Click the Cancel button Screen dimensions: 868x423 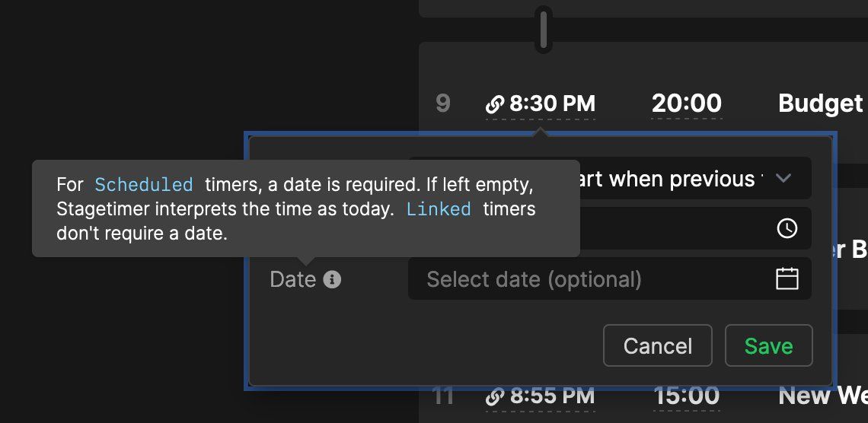[x=658, y=345]
